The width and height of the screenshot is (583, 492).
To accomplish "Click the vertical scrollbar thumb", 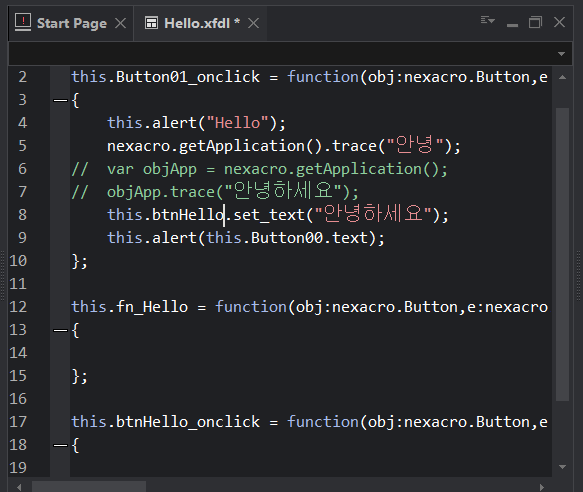I will 563,254.
